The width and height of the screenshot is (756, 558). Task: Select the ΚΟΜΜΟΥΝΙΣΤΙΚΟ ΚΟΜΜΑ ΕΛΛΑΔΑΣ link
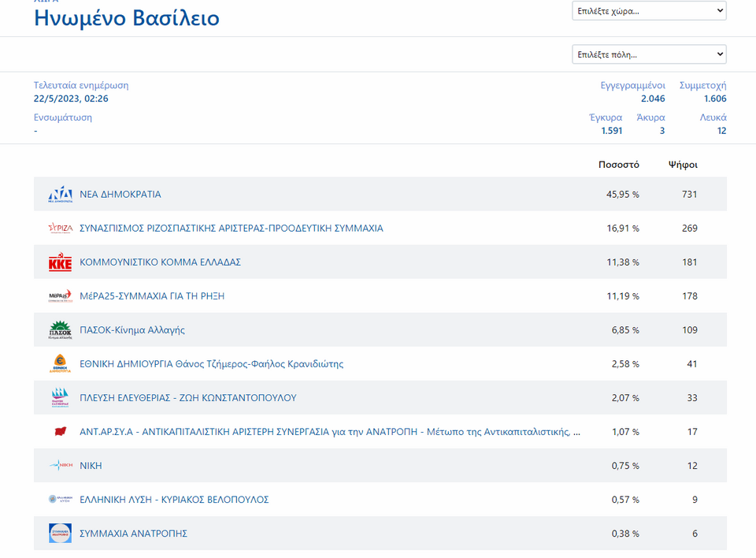[160, 262]
